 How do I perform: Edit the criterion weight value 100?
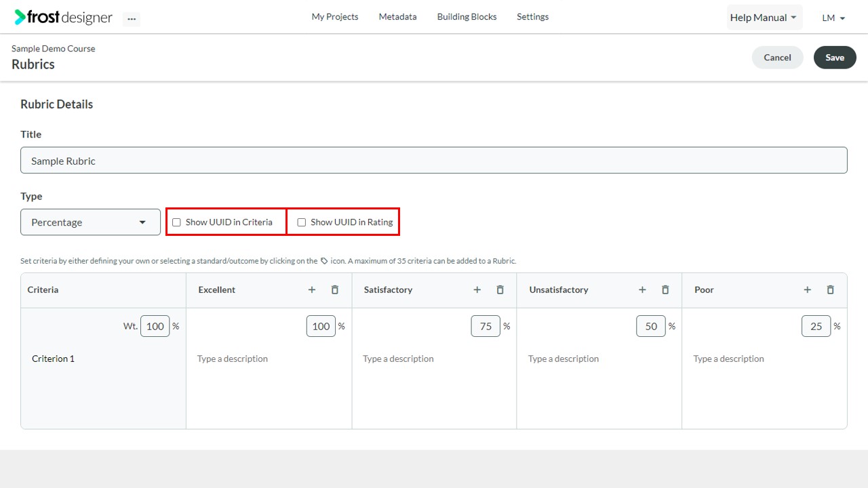155,326
